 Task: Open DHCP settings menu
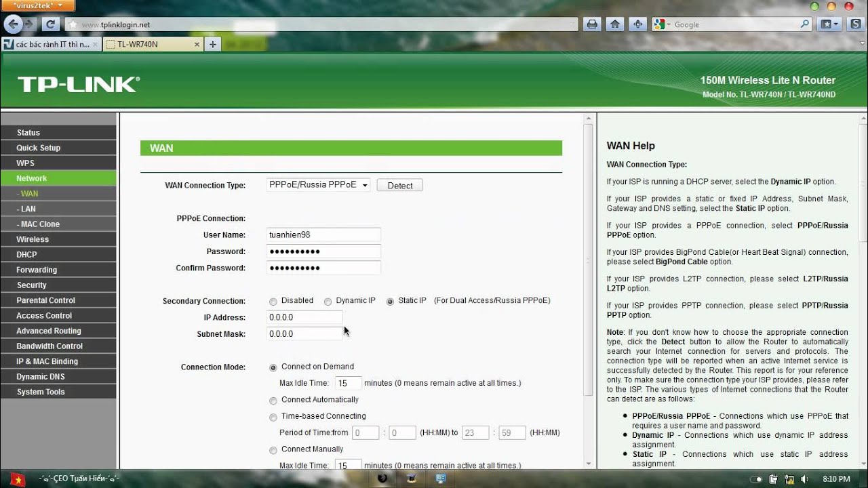(x=58, y=254)
